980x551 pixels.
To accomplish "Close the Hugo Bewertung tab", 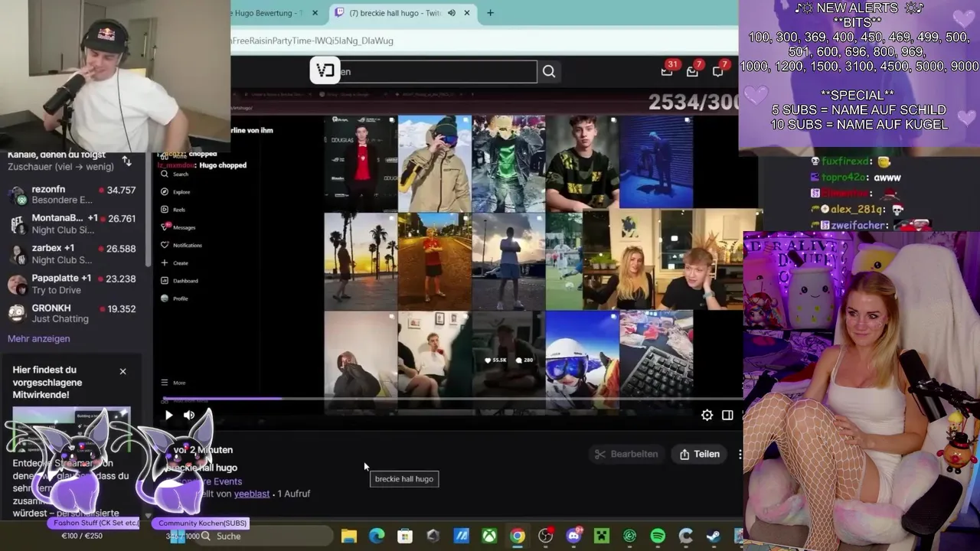I will pos(315,13).
